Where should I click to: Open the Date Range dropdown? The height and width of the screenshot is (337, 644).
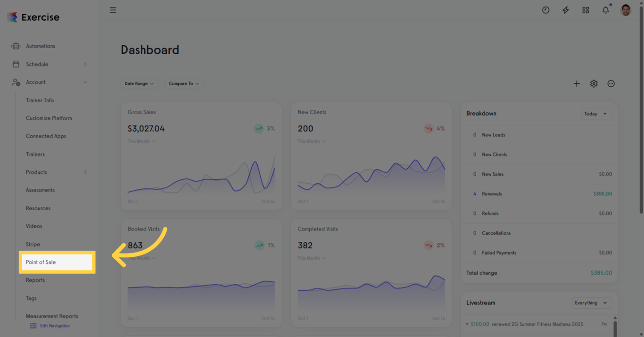coord(139,83)
